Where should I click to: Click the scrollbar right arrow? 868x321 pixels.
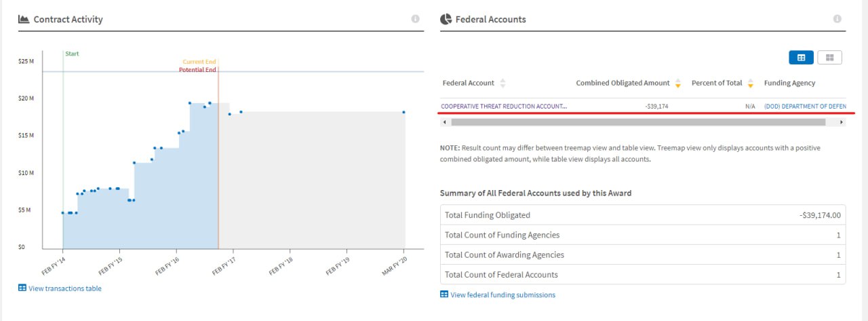coord(842,122)
